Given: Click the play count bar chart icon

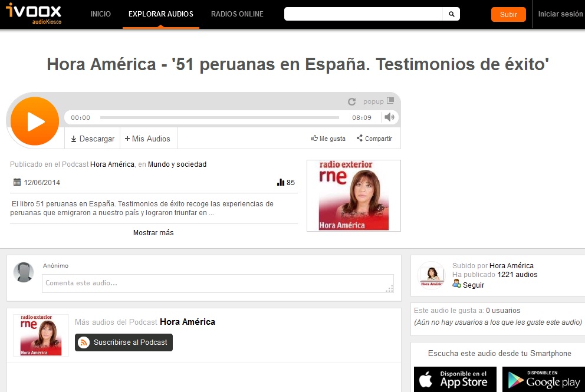Looking at the screenshot, I should click(281, 182).
